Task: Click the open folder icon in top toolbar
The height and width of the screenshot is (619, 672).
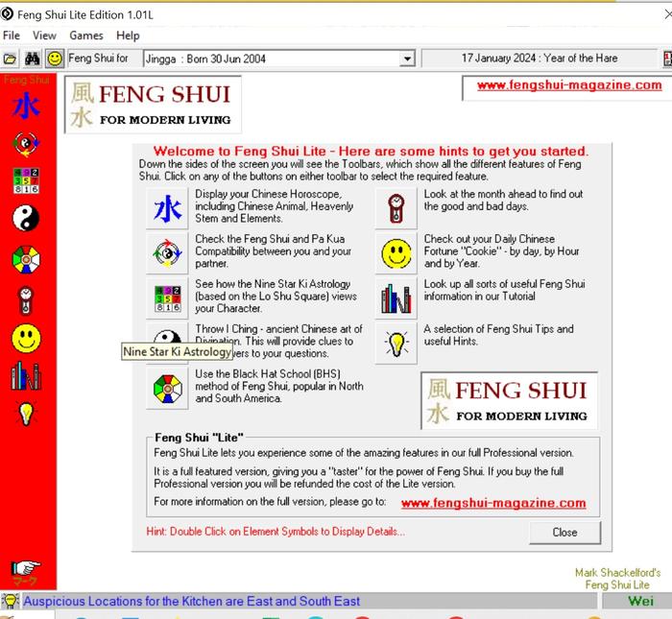Action: 11,59
